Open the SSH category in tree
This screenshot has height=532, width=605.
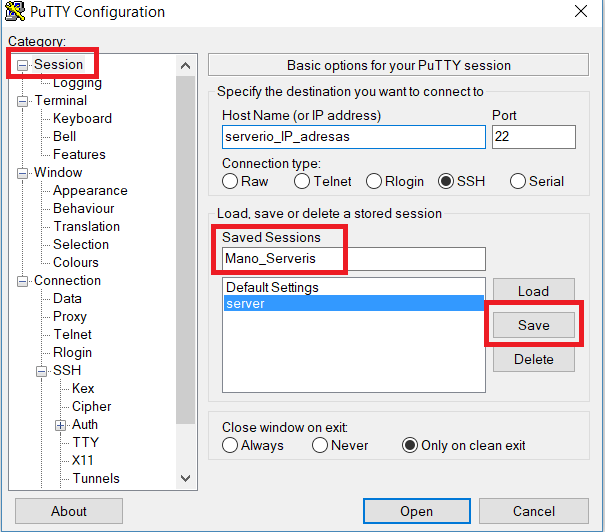(67, 370)
